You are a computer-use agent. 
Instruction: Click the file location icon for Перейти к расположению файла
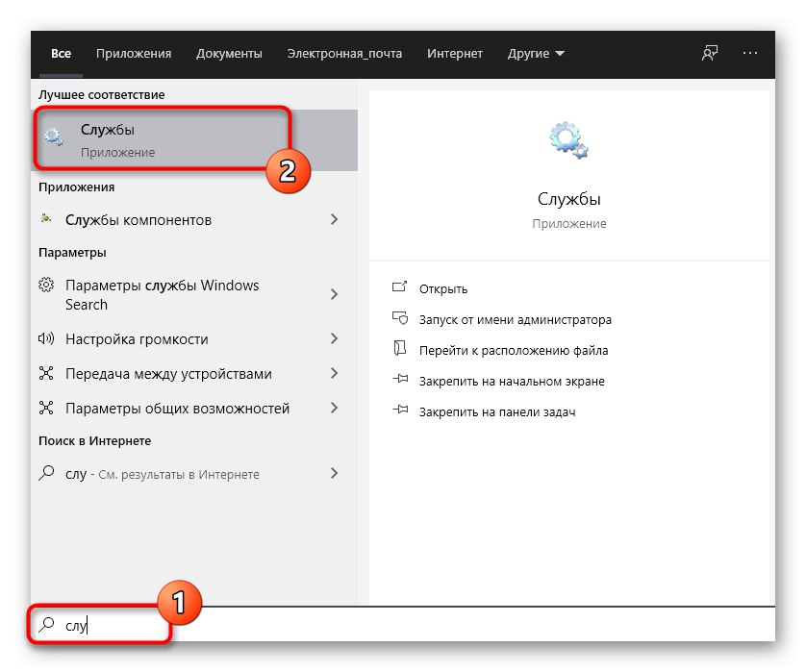(399, 348)
